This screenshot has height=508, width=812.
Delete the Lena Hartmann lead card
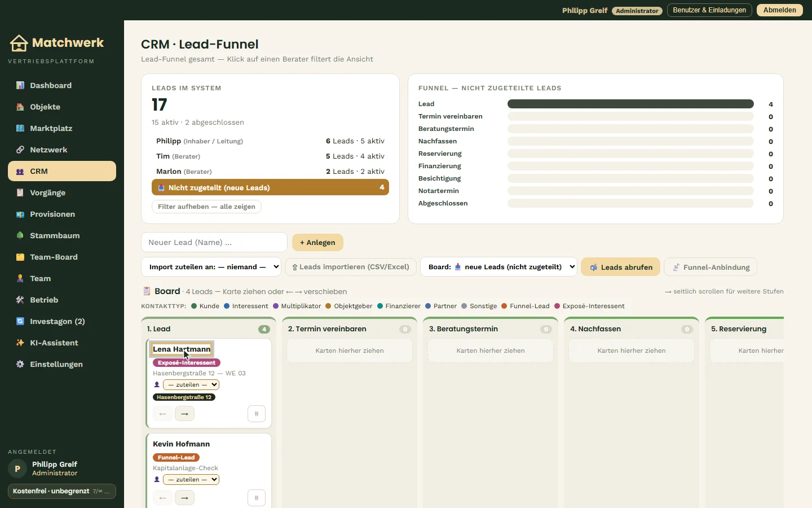coord(257,414)
